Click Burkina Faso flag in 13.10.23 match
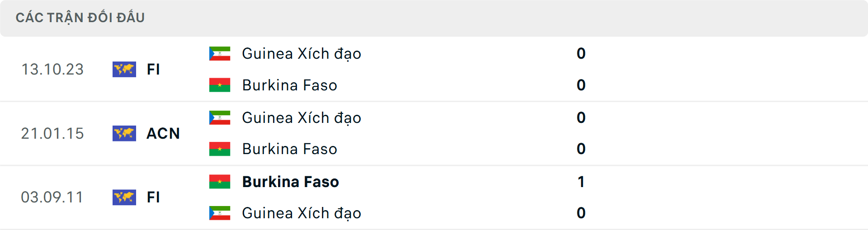This screenshot has width=868, height=230. click(x=220, y=85)
